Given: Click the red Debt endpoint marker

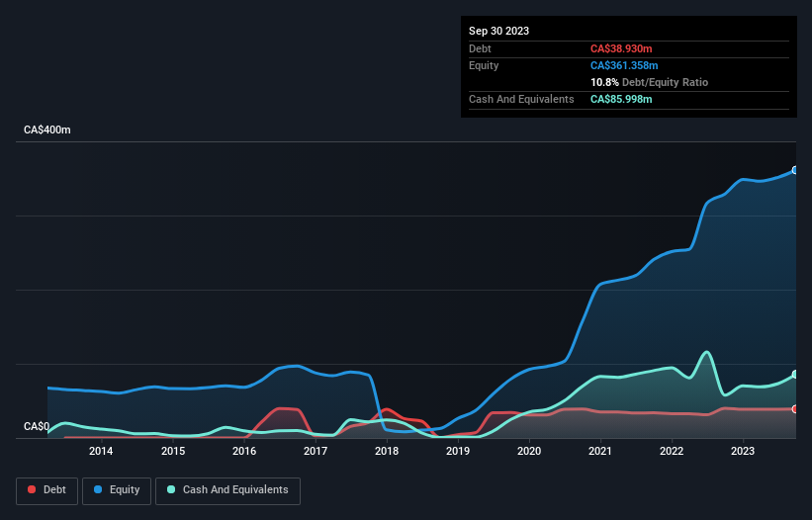Looking at the screenshot, I should [795, 409].
